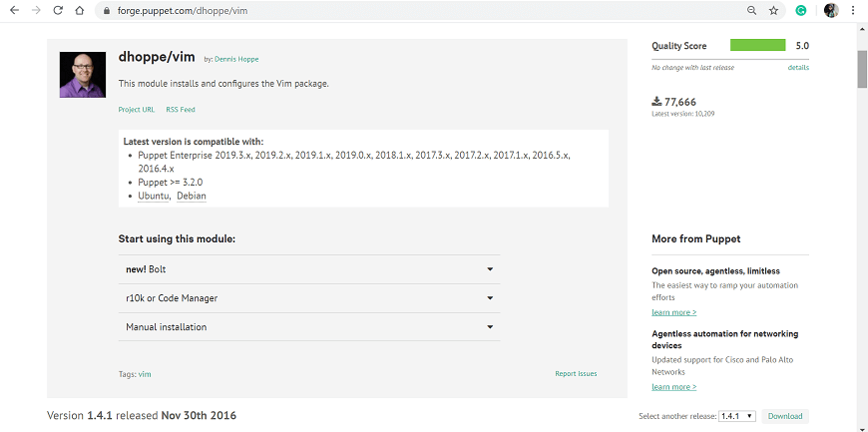
Task: Click the Dennis Hoppe author photo
Action: click(x=83, y=75)
